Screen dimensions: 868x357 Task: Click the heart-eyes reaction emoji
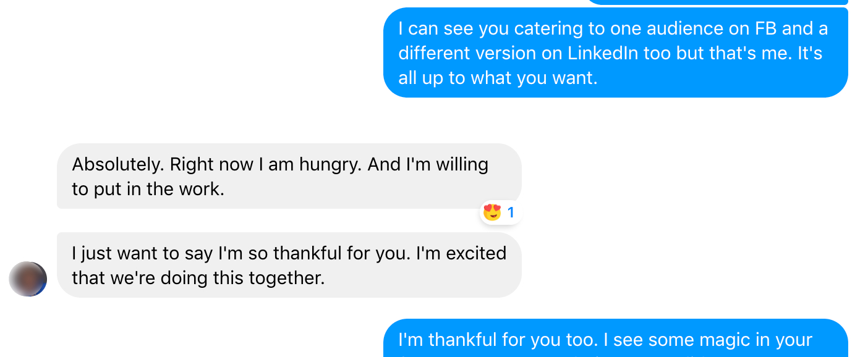[x=491, y=213]
